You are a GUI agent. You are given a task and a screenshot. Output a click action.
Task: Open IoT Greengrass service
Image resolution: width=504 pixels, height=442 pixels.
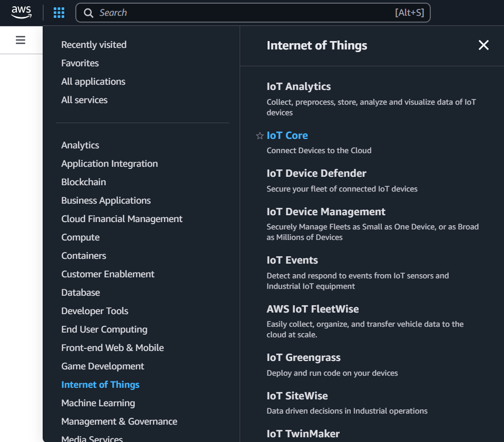303,357
